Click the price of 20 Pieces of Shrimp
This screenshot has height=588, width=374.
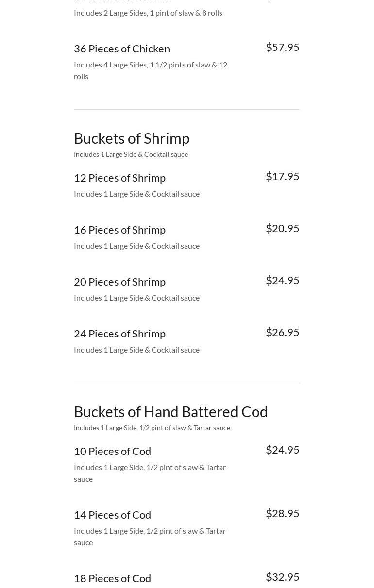282,280
